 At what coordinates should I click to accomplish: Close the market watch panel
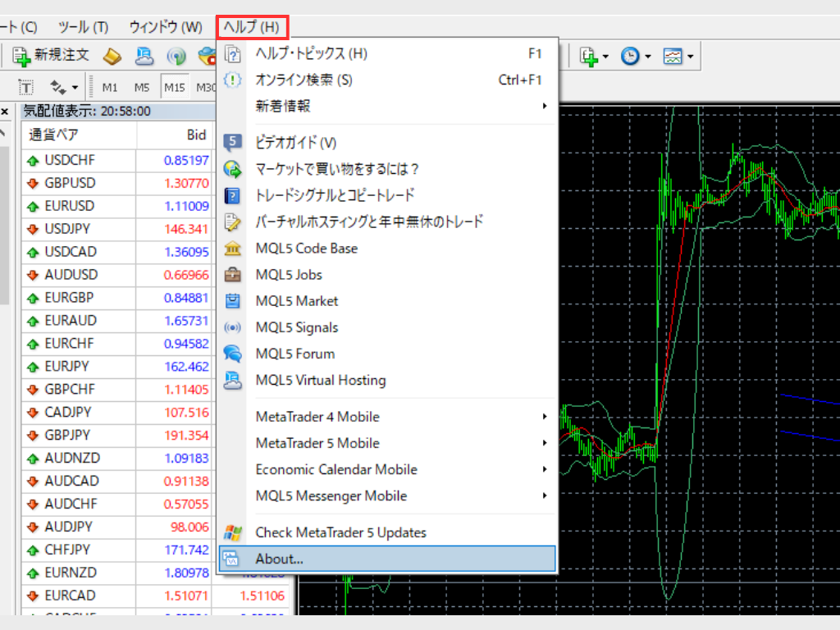(x=4, y=112)
